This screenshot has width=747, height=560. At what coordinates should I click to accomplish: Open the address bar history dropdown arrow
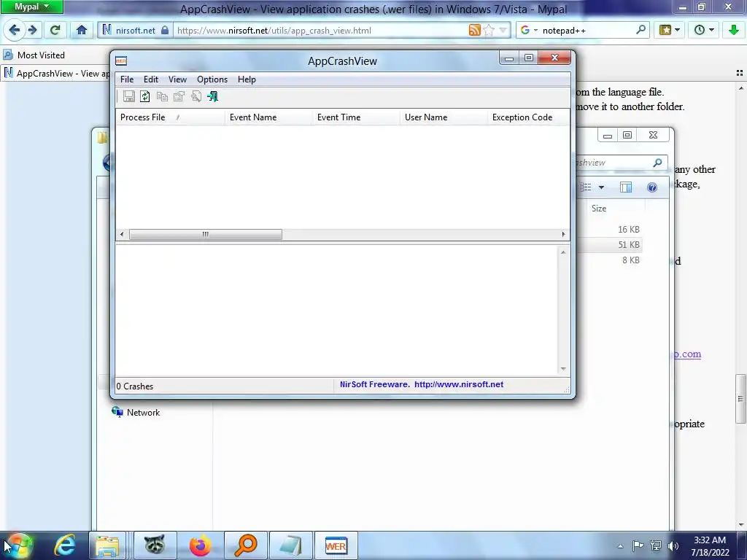coord(503,30)
